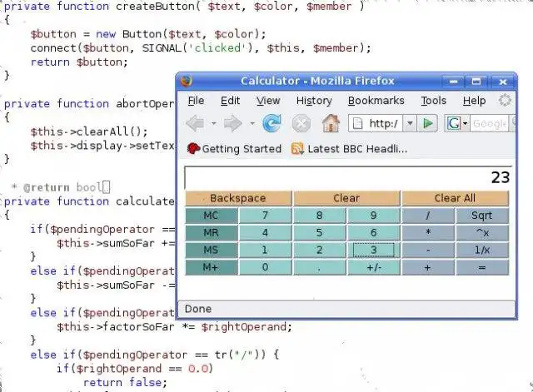Click the M+ memory add button
The image size is (533, 392).
pos(211,267)
